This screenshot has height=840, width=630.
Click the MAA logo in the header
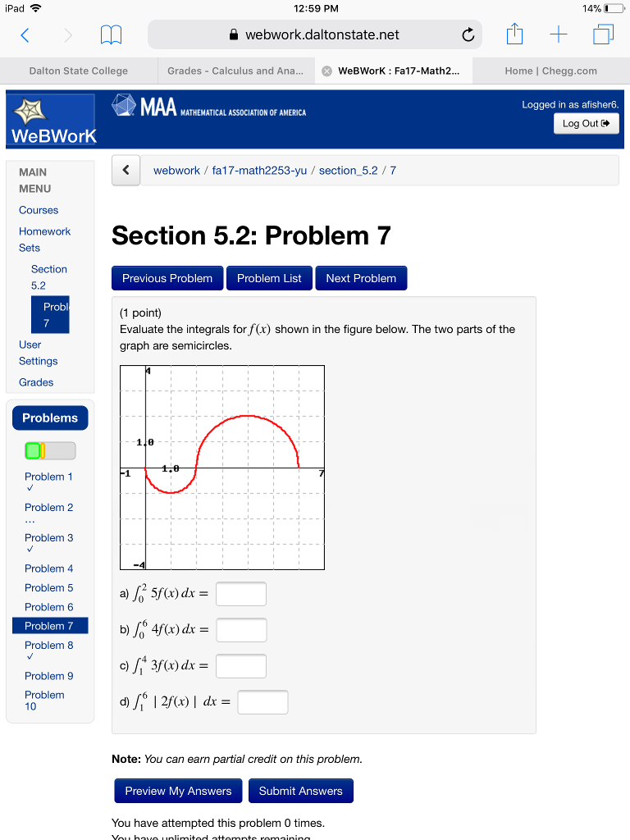(148, 107)
